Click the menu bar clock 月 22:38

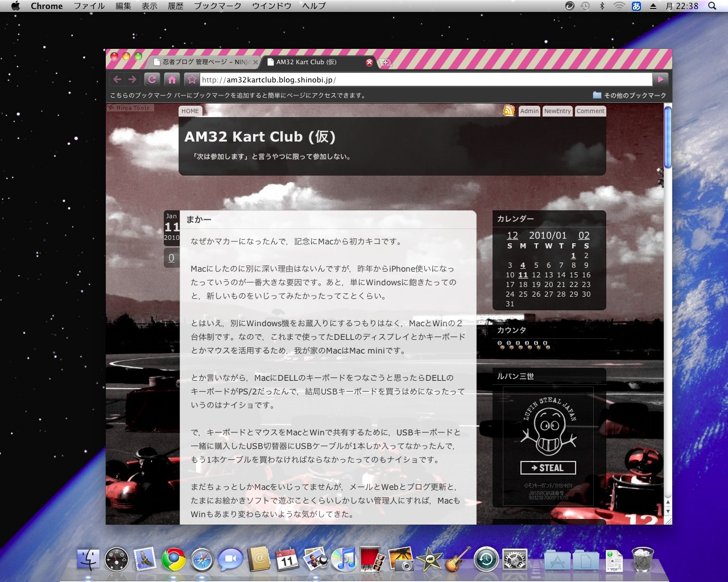click(682, 6)
